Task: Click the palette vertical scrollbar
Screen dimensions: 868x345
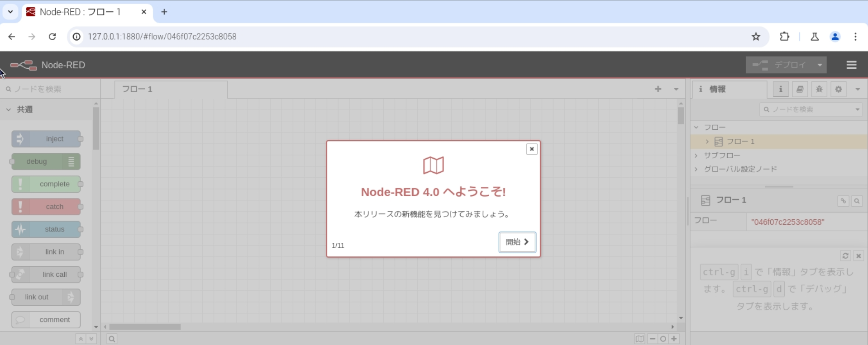Action: coord(96,128)
